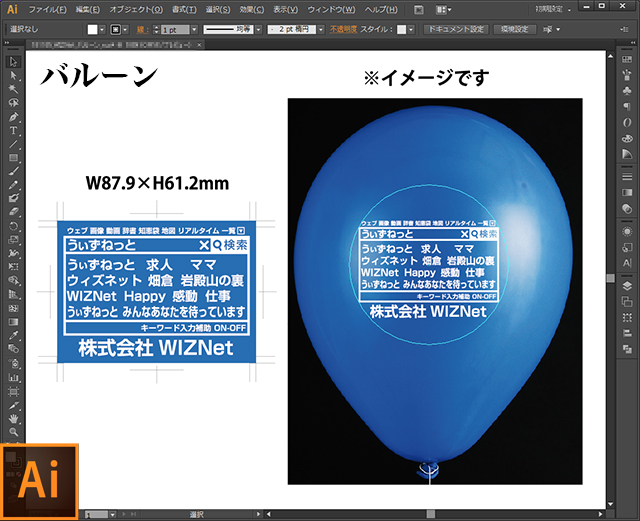
Task: Pick the Shape Builder tool
Action: pyautogui.click(x=13, y=281)
